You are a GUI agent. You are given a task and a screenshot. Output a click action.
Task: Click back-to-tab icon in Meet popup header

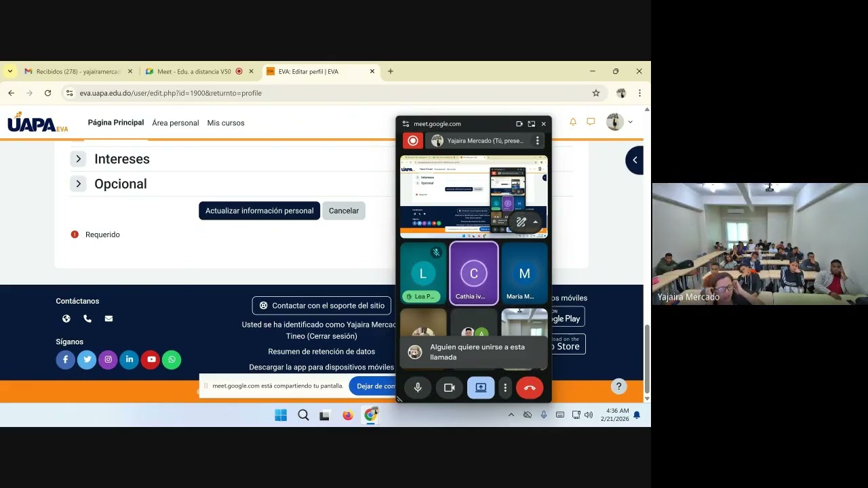click(x=531, y=124)
